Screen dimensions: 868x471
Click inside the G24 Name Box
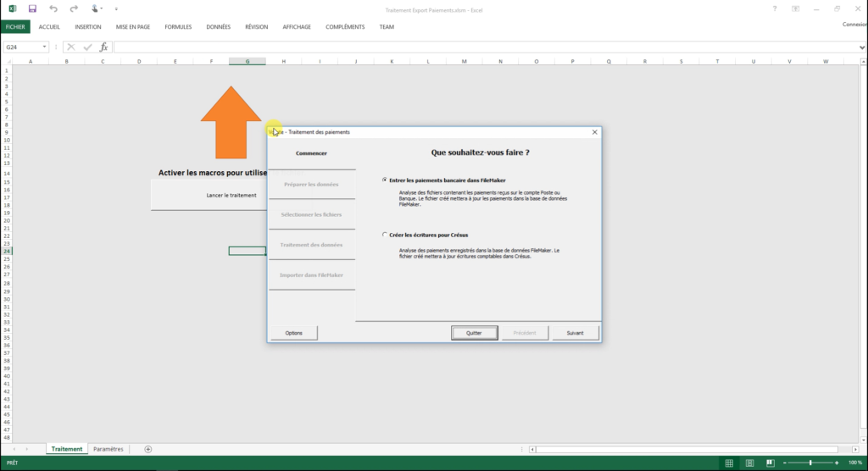[22, 47]
